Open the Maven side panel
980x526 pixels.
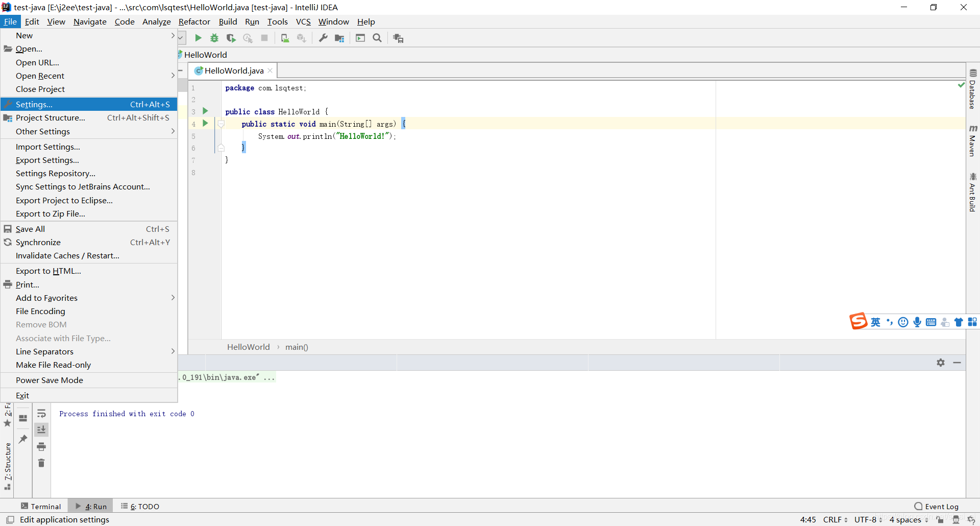pos(973,140)
